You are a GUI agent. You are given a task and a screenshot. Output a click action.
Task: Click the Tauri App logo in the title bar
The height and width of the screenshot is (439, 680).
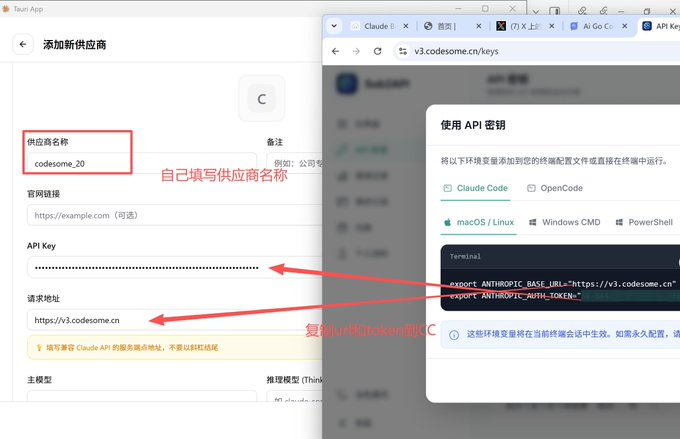(x=6, y=9)
